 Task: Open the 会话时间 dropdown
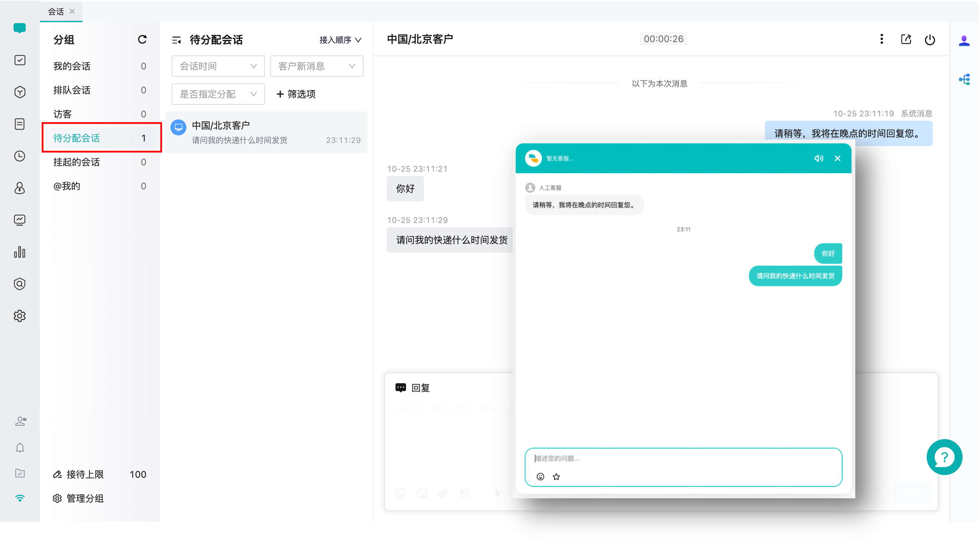218,66
